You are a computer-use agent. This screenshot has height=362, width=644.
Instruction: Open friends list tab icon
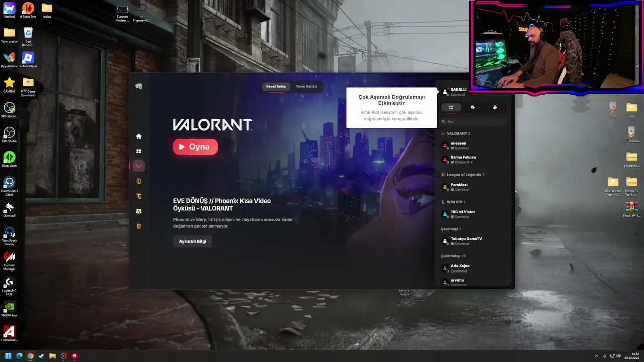pos(451,107)
